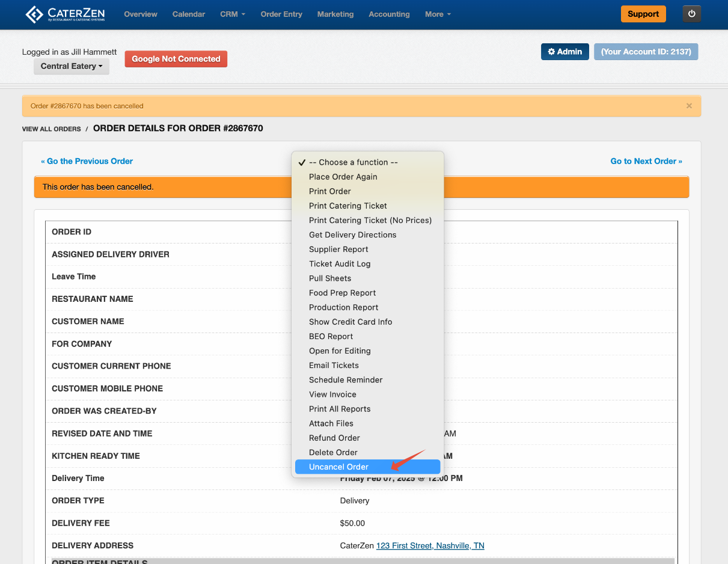Image resolution: width=728 pixels, height=564 pixels.
Task: Select Production Report option
Action: tap(367, 307)
